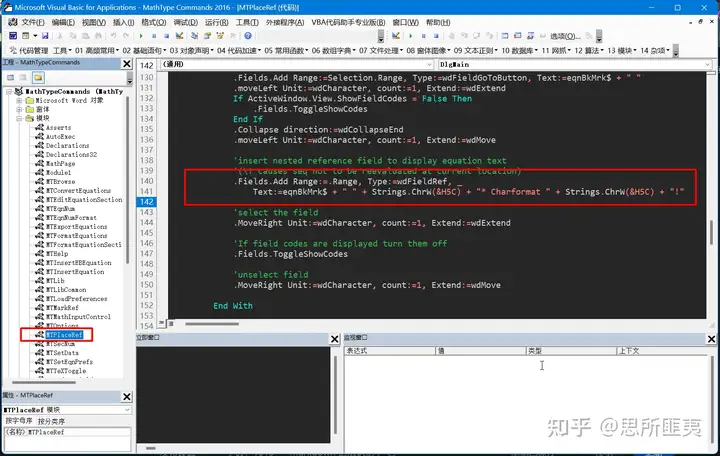This screenshot has width=720, height=456.
Task: Click the code window horizontal scrollbar thumb
Action: (212, 324)
